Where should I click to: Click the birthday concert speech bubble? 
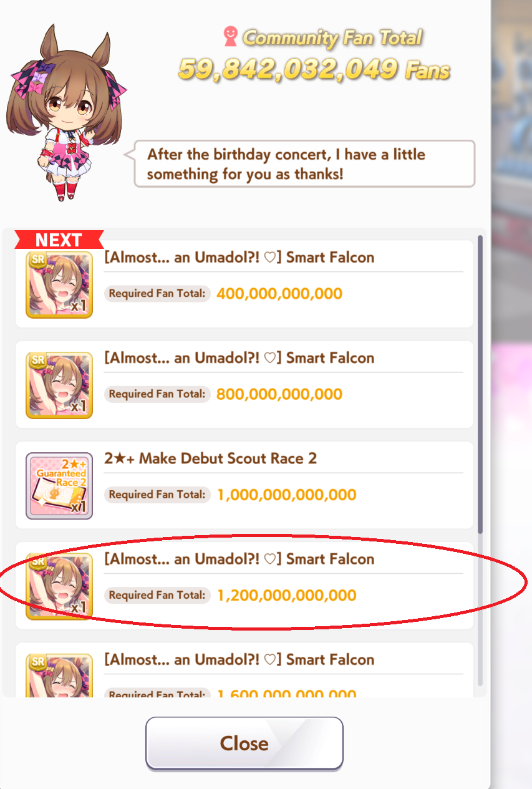[x=304, y=163]
